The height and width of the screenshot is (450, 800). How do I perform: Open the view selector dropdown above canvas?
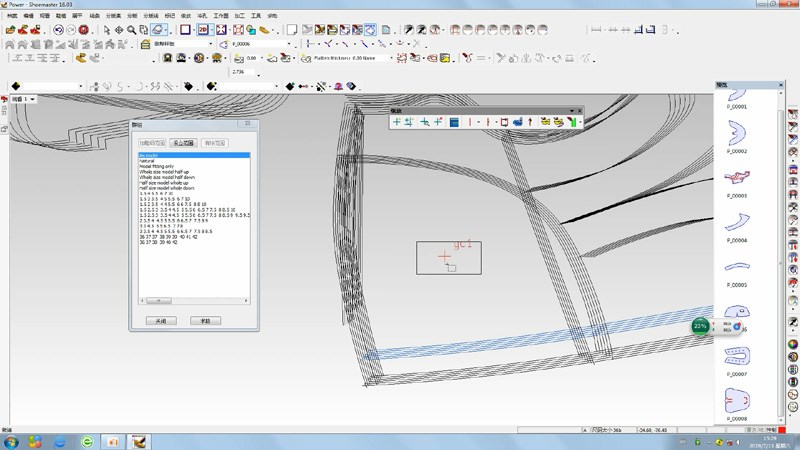pos(32,99)
